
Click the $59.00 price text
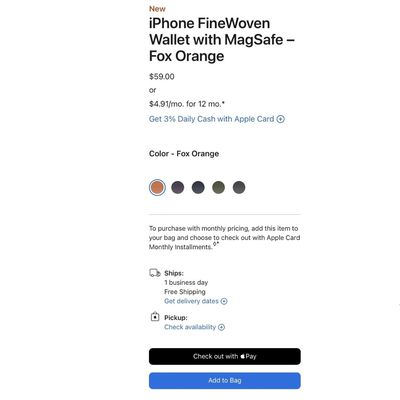coord(162,77)
